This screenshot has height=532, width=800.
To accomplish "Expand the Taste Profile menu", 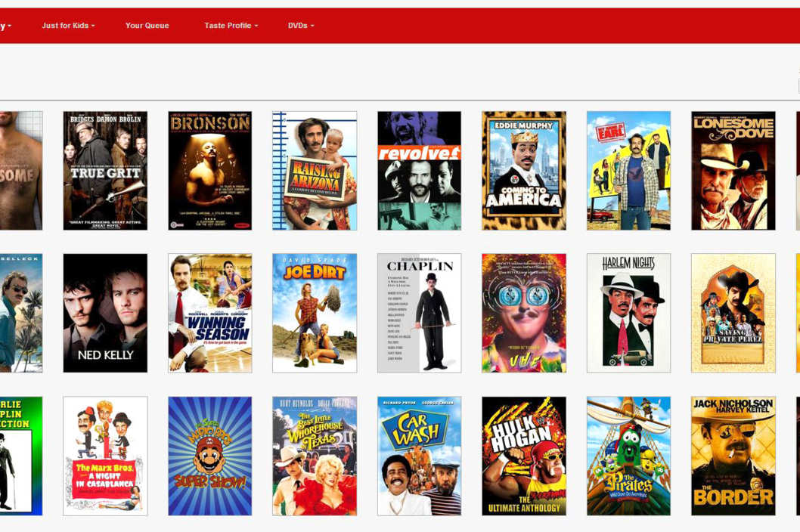I will [x=231, y=26].
